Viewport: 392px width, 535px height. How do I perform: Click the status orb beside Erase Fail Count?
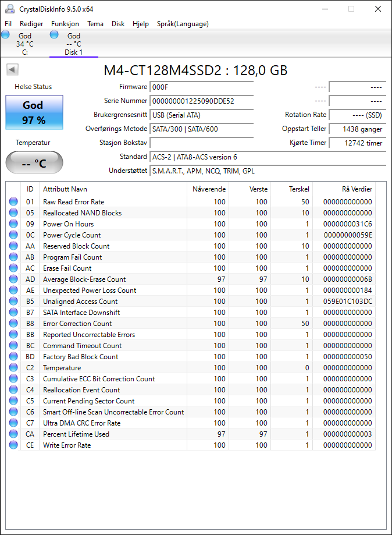13,268
